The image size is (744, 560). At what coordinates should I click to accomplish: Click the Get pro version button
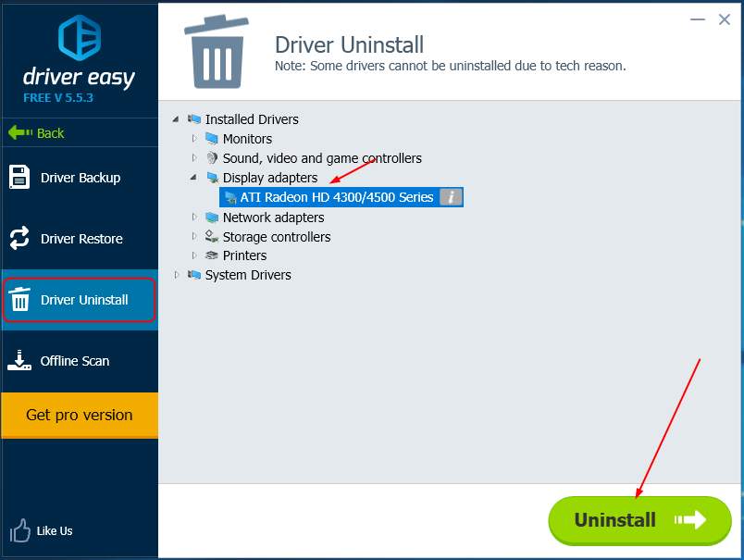tap(80, 416)
